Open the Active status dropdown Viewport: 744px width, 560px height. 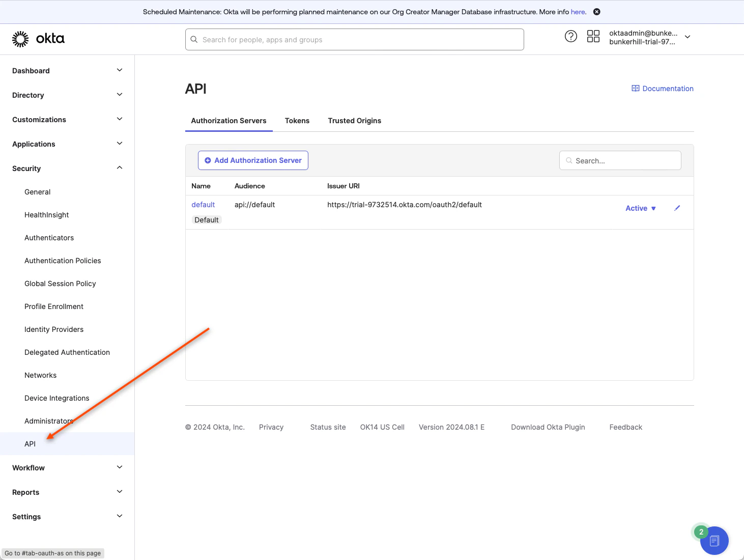[641, 208]
